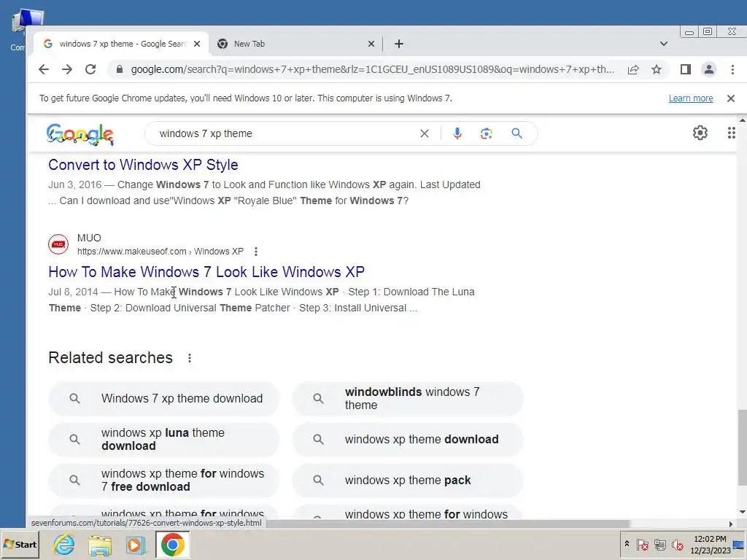Open the volume tray icon

[x=677, y=544]
